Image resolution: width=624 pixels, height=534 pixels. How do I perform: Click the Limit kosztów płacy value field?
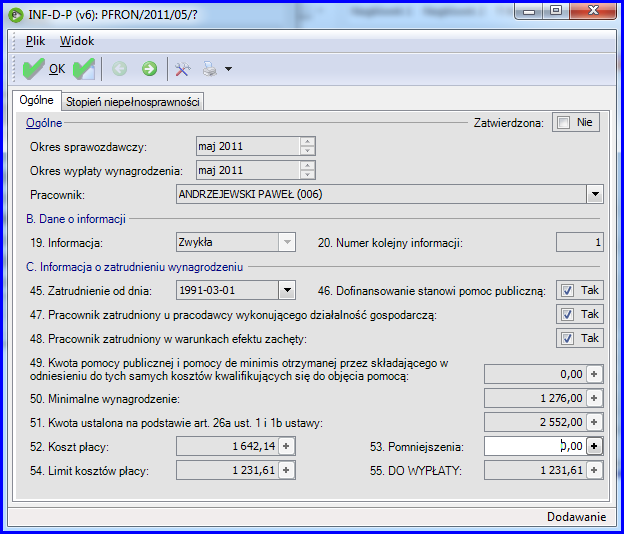pyautogui.click(x=227, y=470)
